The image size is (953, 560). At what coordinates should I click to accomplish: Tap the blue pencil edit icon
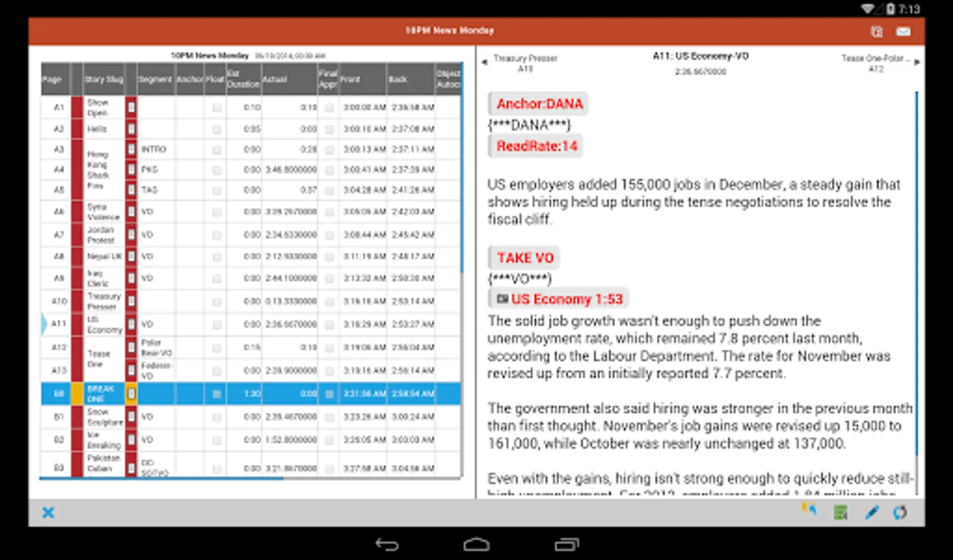[871, 512]
